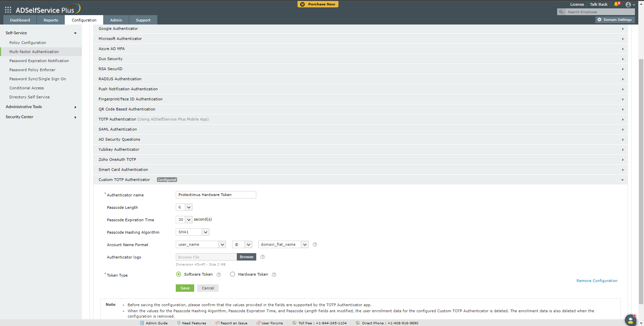Open the live chat assistant icon

pos(631,320)
